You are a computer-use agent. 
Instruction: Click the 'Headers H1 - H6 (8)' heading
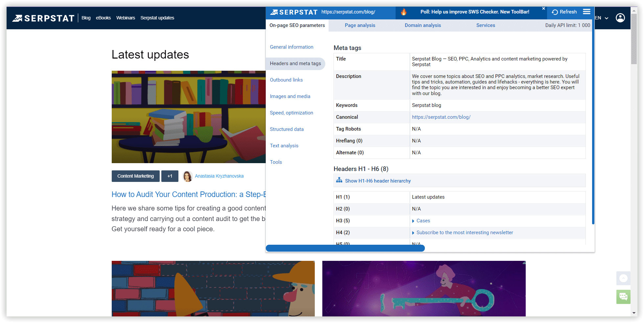click(361, 169)
